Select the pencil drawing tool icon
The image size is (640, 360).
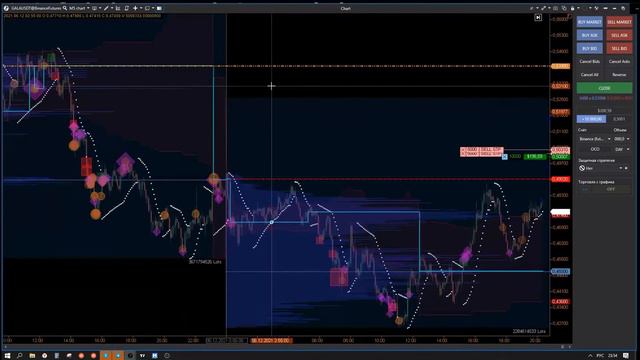click(x=106, y=8)
